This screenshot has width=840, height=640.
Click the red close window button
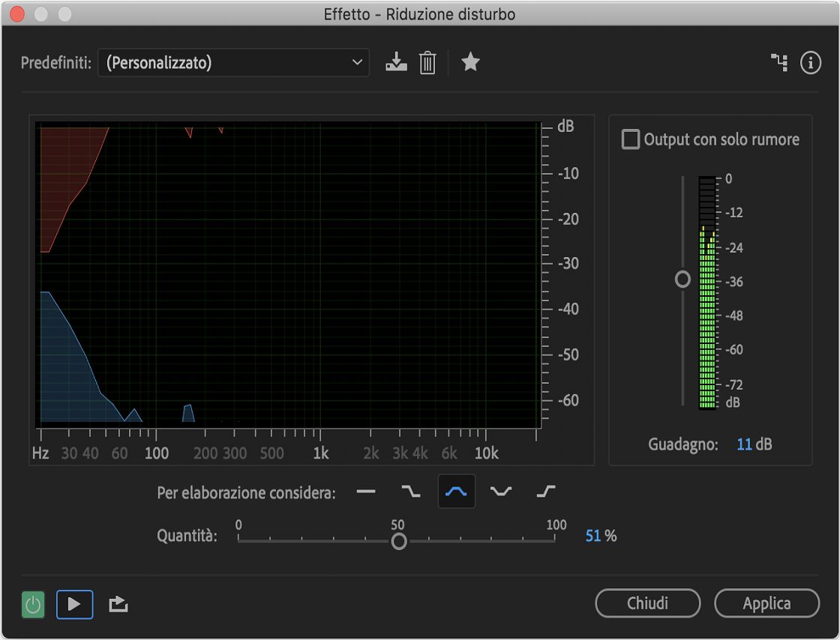[17, 14]
